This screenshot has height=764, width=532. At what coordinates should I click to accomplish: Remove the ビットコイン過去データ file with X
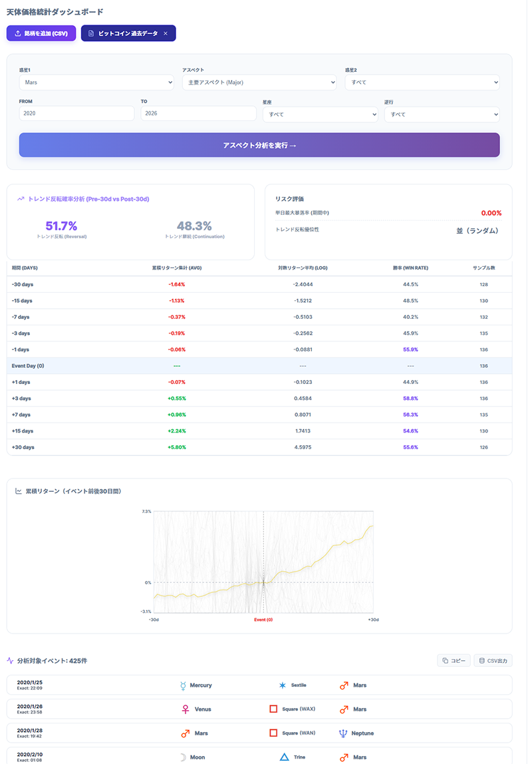point(166,33)
